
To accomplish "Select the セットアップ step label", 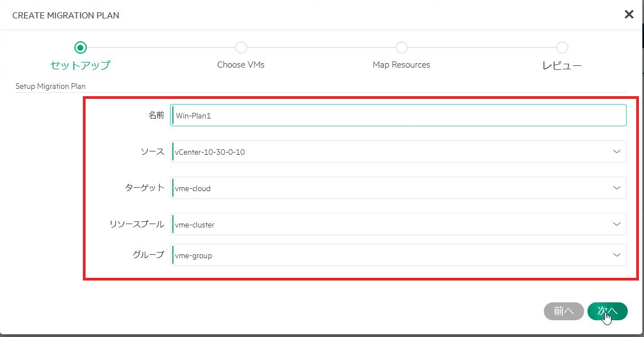I will (x=80, y=65).
